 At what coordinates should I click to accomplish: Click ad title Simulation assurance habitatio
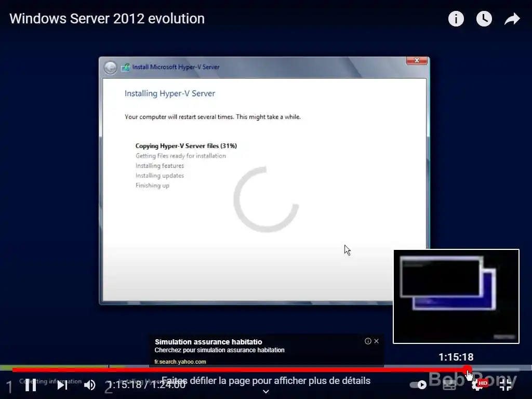point(208,342)
